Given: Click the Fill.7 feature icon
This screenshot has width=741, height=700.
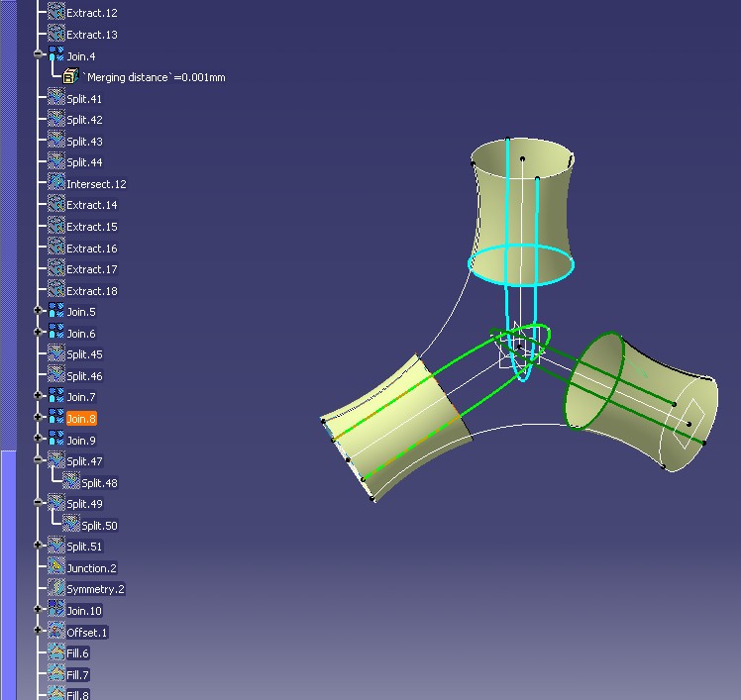Looking at the screenshot, I should coord(56,673).
